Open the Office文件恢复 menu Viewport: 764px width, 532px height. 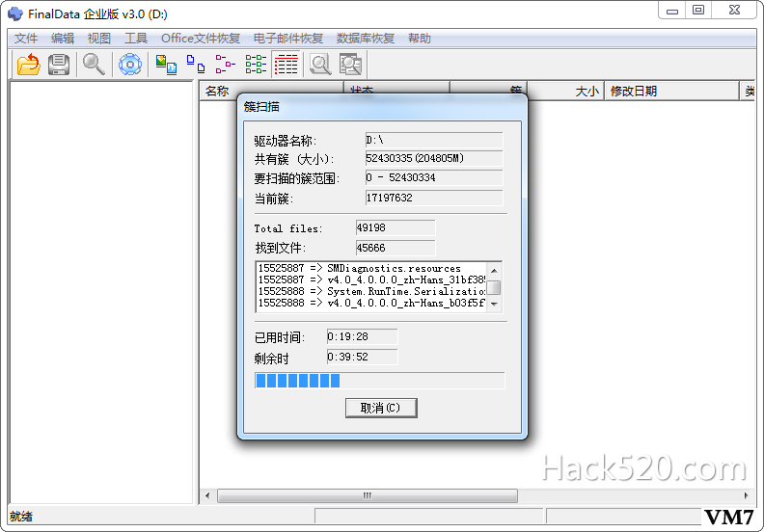[x=201, y=39]
